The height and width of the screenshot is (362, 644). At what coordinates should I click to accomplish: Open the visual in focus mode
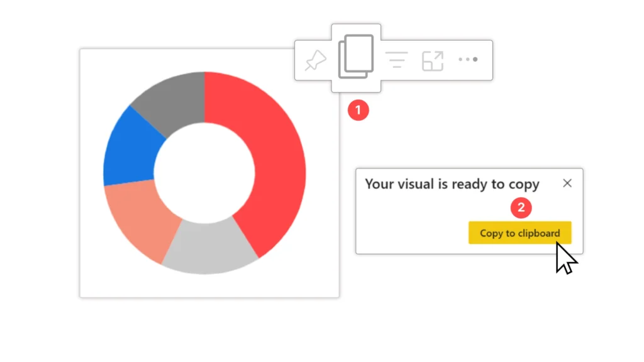pos(432,60)
